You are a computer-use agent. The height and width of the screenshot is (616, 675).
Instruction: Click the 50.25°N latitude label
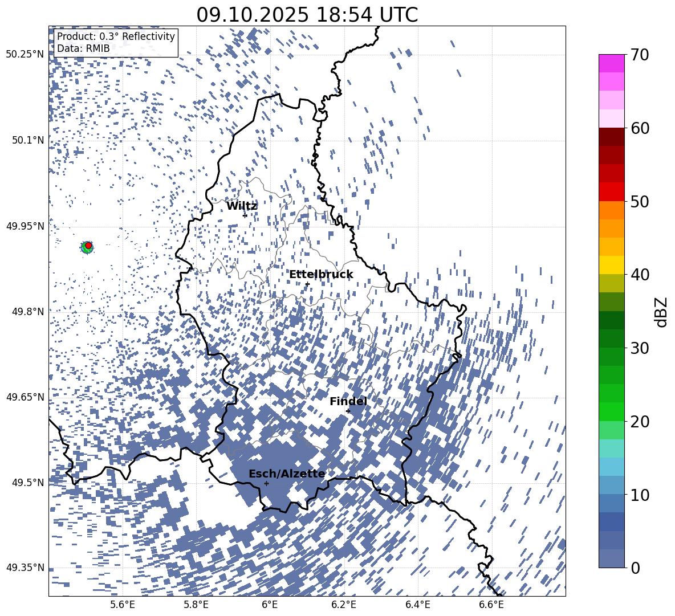coord(25,55)
